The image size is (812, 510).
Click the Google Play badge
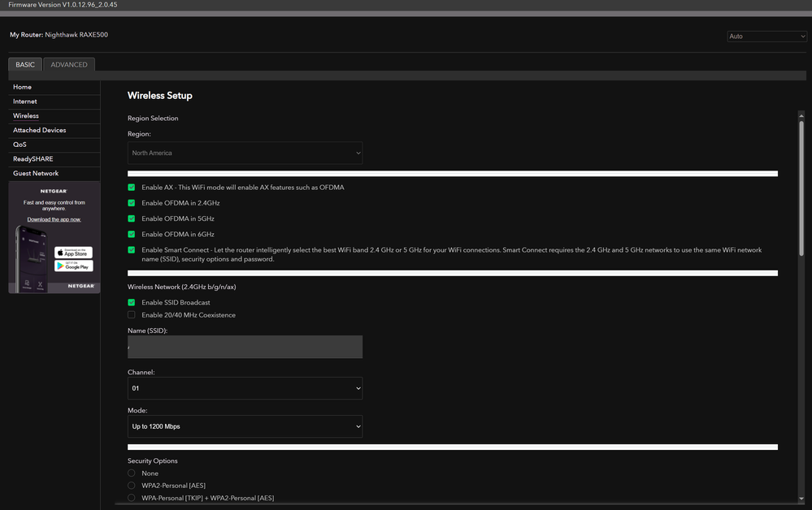[73, 266]
